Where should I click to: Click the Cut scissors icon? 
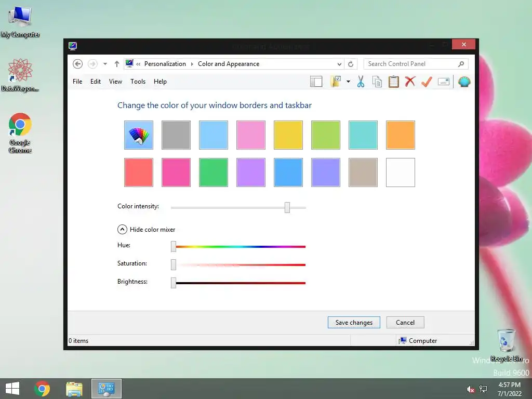tap(361, 82)
